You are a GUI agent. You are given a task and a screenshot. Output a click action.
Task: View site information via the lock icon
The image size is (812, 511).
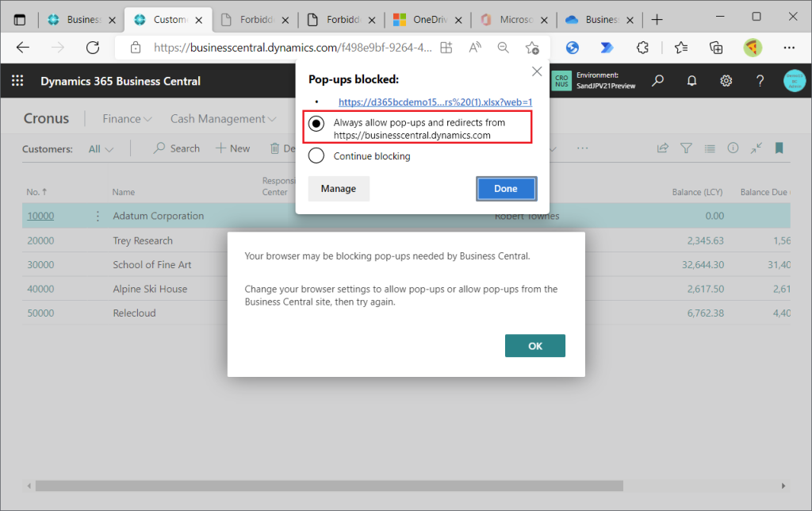(136, 48)
